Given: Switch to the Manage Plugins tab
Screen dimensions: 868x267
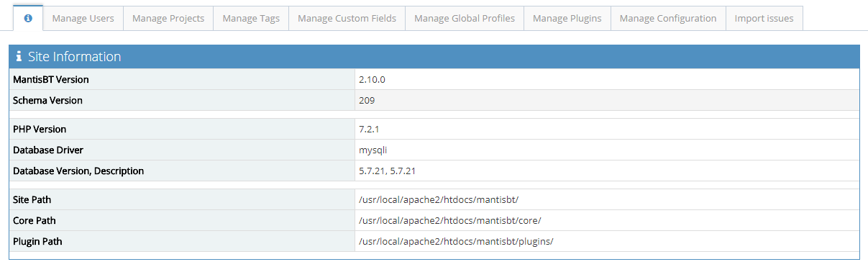Looking at the screenshot, I should click(567, 18).
